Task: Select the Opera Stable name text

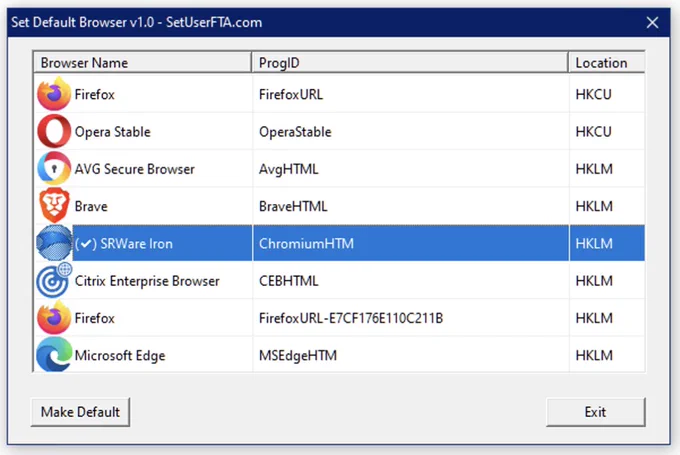Action: tap(112, 132)
